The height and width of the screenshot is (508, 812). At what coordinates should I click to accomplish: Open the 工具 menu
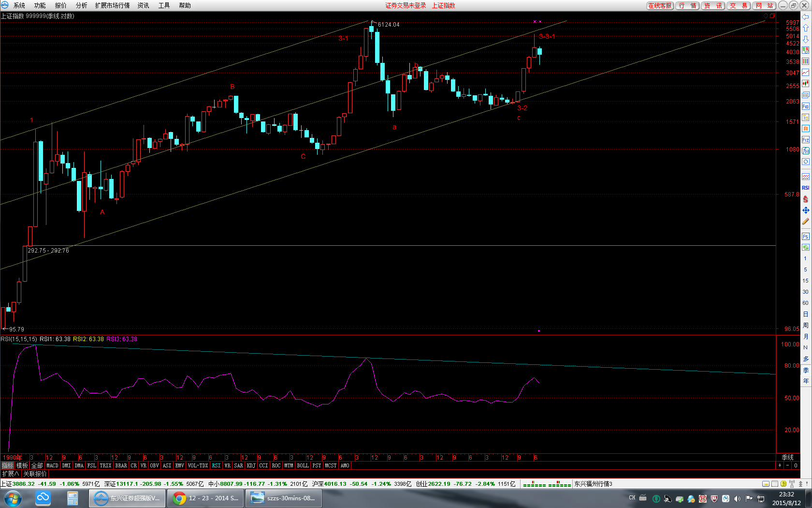(164, 5)
